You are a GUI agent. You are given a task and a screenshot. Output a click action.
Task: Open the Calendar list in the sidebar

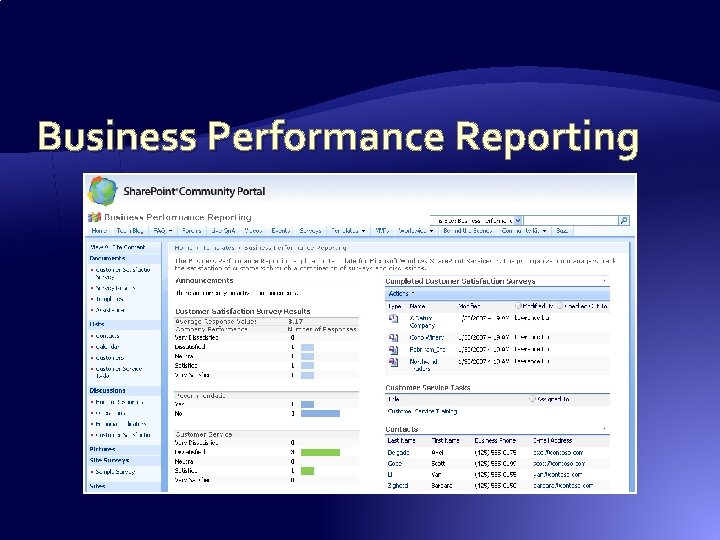point(107,347)
